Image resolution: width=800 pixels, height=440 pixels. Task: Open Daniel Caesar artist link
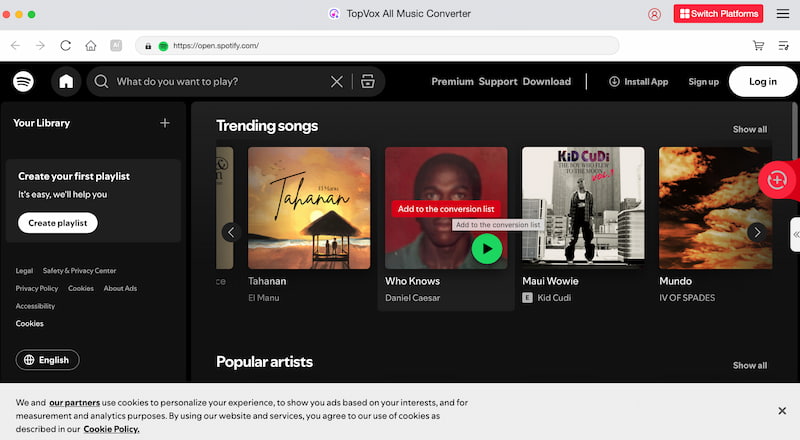coord(412,298)
